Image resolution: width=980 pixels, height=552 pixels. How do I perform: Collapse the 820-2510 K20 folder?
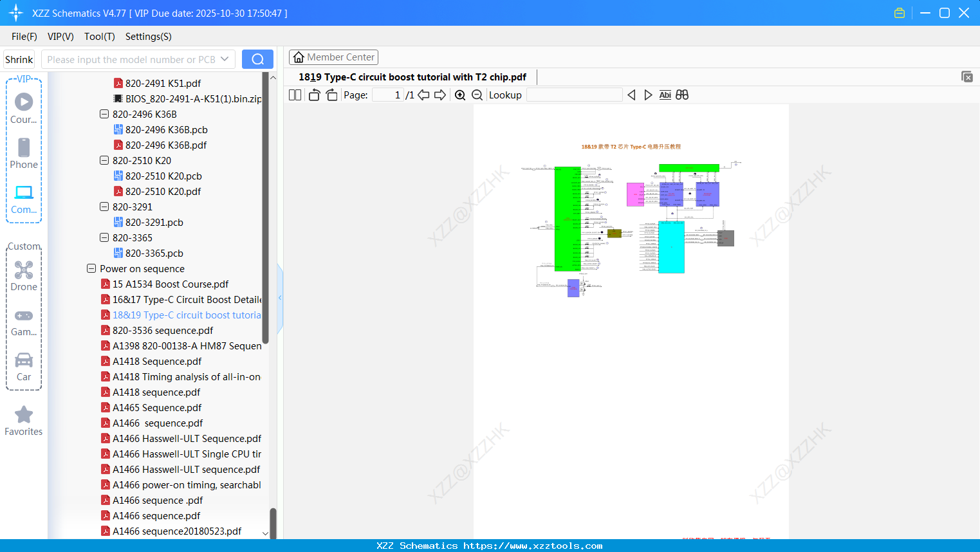pyautogui.click(x=104, y=160)
